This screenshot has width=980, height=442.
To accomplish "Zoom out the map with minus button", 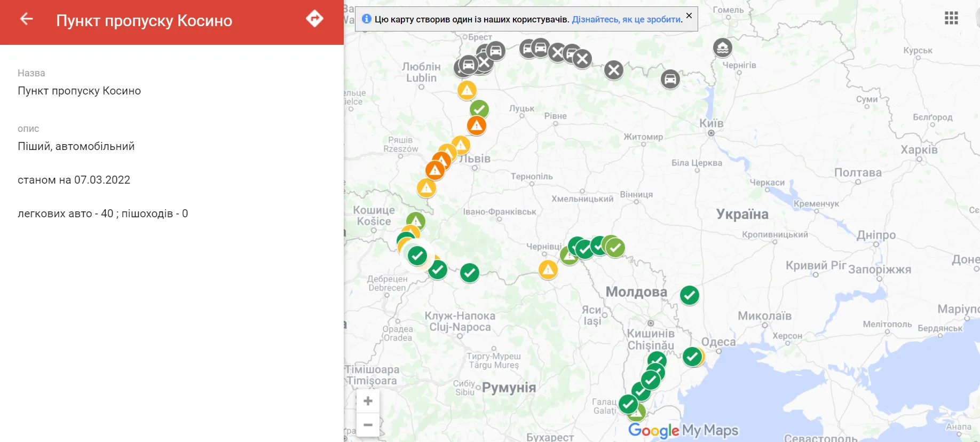I will click(368, 425).
